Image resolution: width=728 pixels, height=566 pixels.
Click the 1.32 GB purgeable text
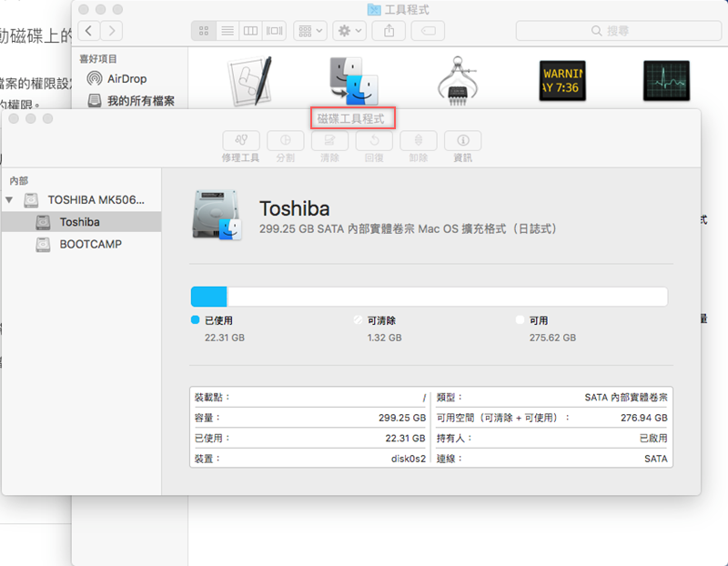tap(384, 338)
